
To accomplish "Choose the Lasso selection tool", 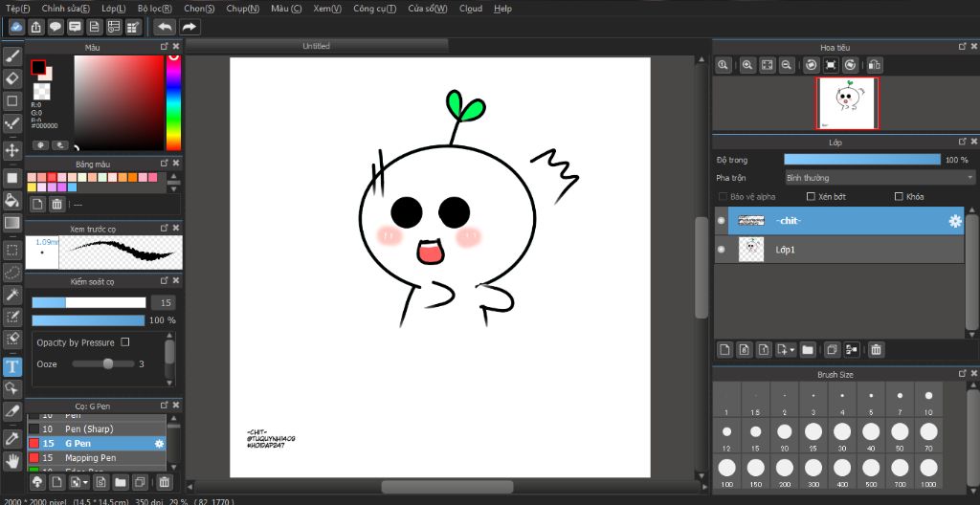I will click(x=12, y=273).
